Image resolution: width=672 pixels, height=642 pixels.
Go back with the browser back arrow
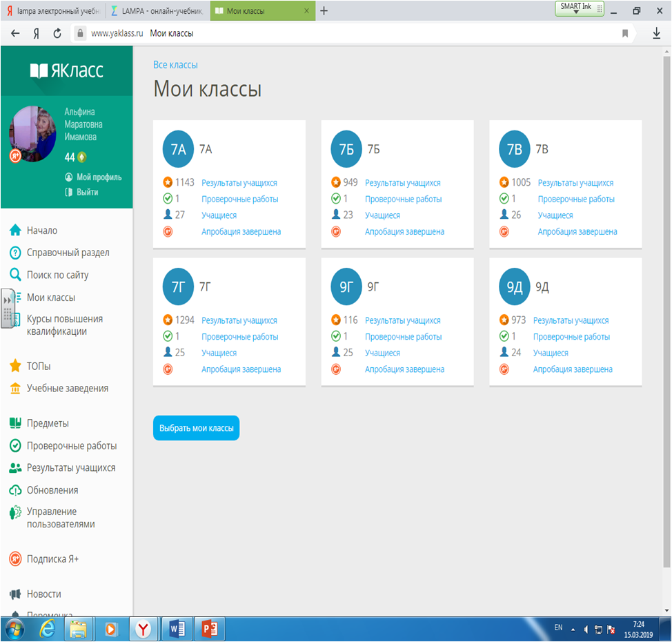pos(15,33)
